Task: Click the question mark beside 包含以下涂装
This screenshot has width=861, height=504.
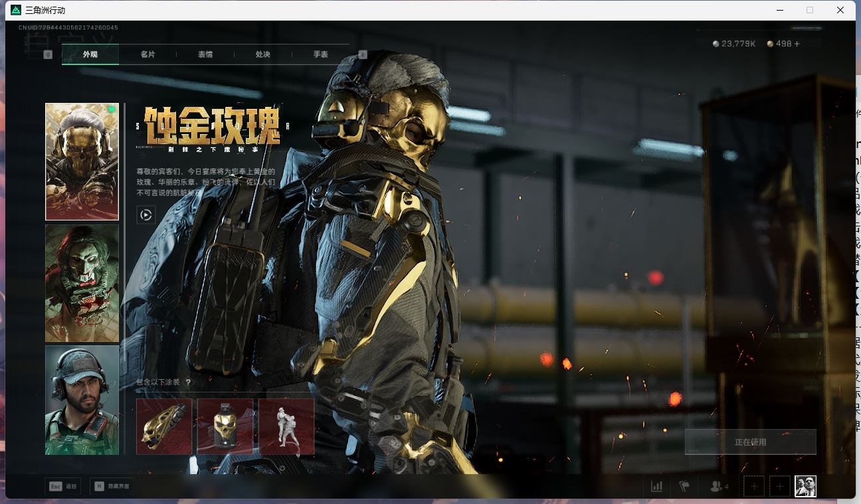Action: pos(188,382)
